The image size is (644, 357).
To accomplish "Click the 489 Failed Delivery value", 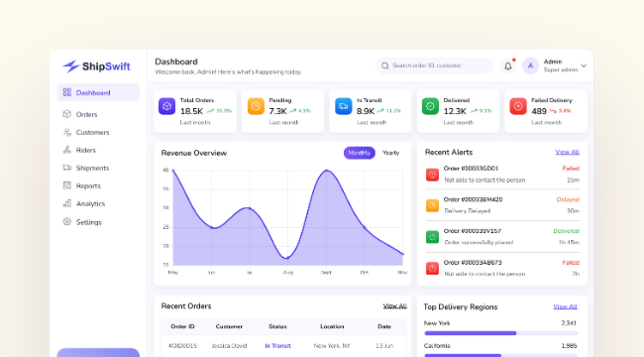I will (x=539, y=111).
